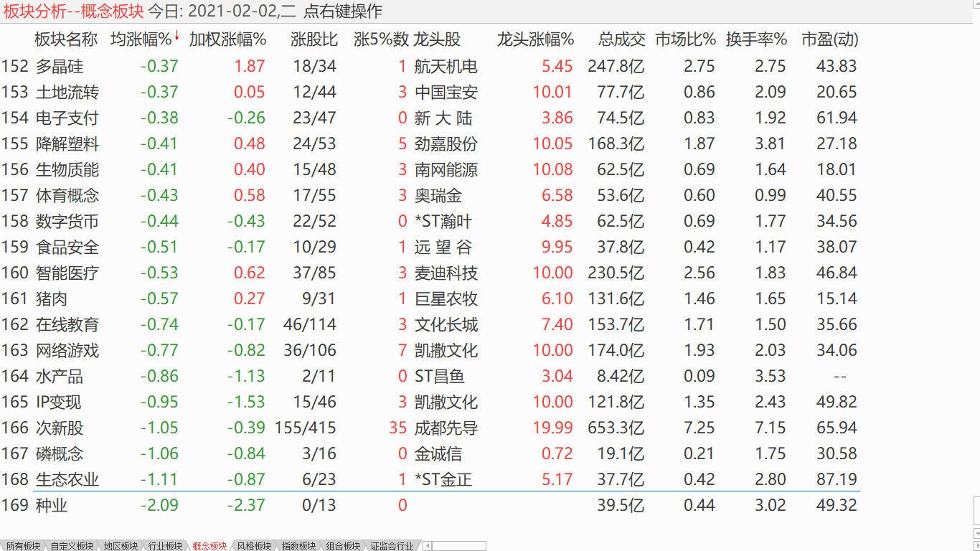Click the IP变现 sector name
Screen dimensions: 980x551
coord(59,402)
